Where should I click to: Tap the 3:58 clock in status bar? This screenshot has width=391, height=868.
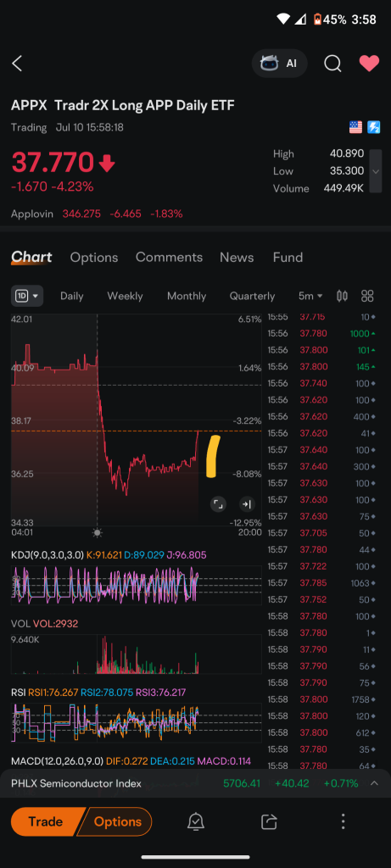tap(364, 19)
